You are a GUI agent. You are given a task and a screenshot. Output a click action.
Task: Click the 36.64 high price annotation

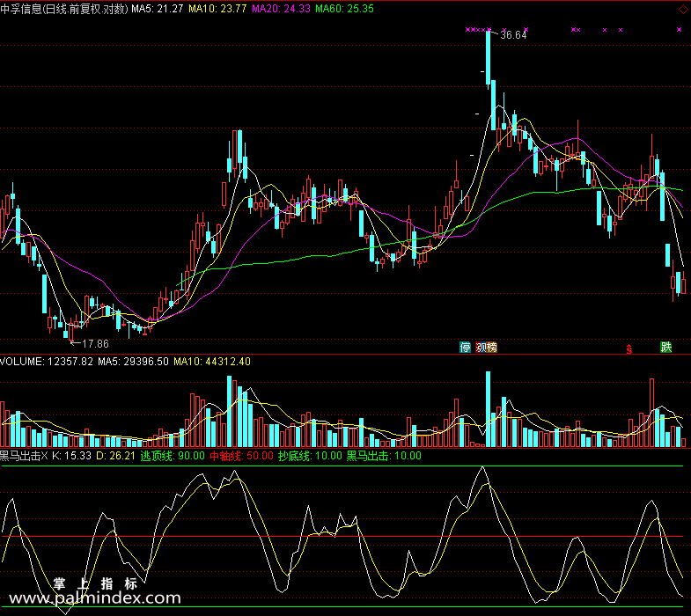tap(513, 35)
